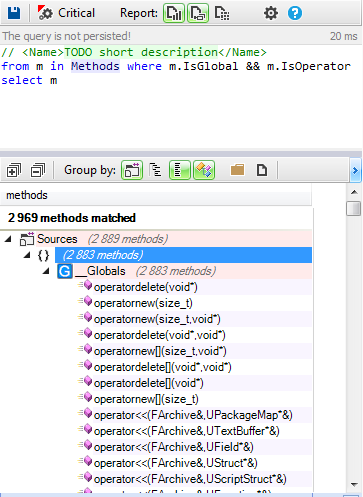Click the G icon beside __Globals
The image size is (363, 497).
point(65,271)
